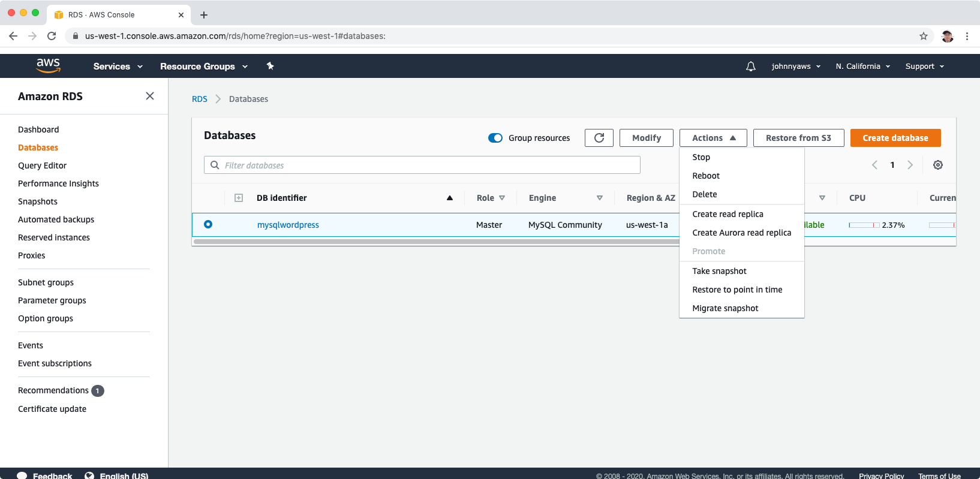Open the Services dropdown
The width and height of the screenshot is (980, 479).
[x=118, y=67]
